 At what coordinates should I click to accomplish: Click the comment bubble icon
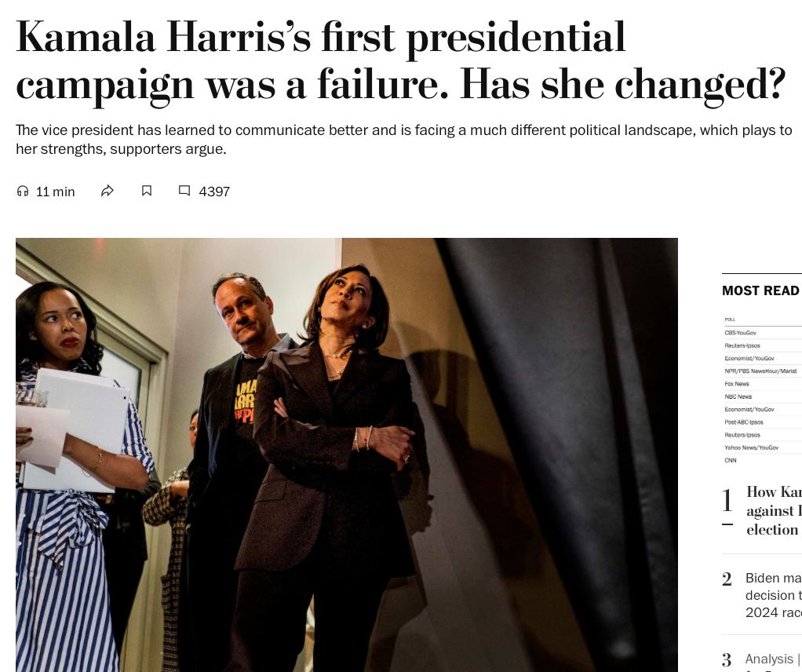(184, 191)
